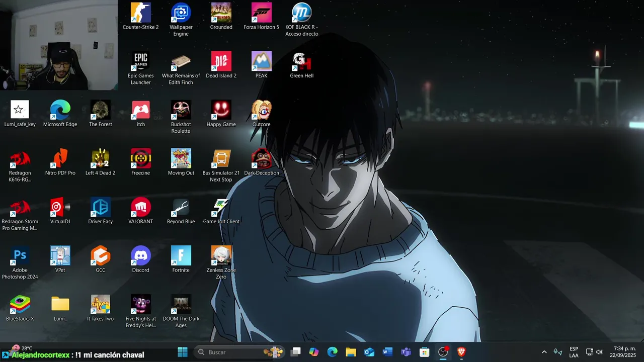Open Microsoft Teams from the taskbar
The image size is (644, 362).
click(x=406, y=352)
